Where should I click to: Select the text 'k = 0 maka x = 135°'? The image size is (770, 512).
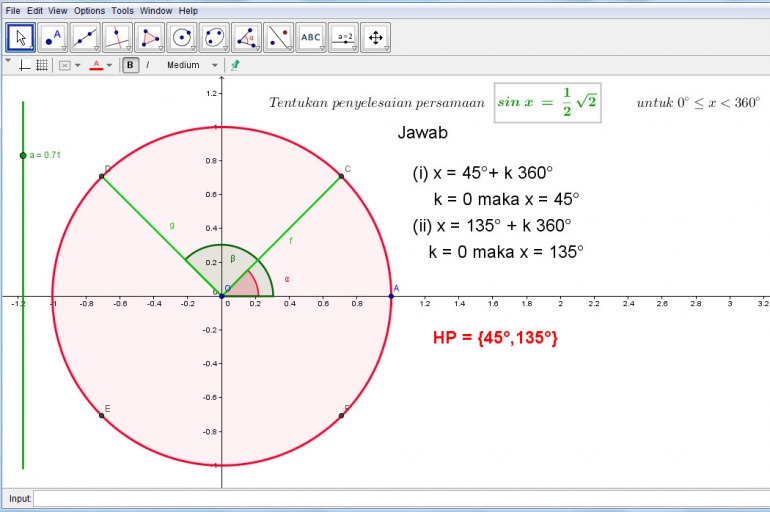click(506, 252)
